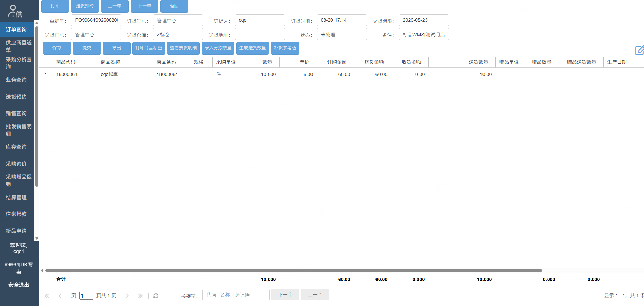Click sidebar scrollbar down arrow
The image size is (644, 306).
[37, 239]
